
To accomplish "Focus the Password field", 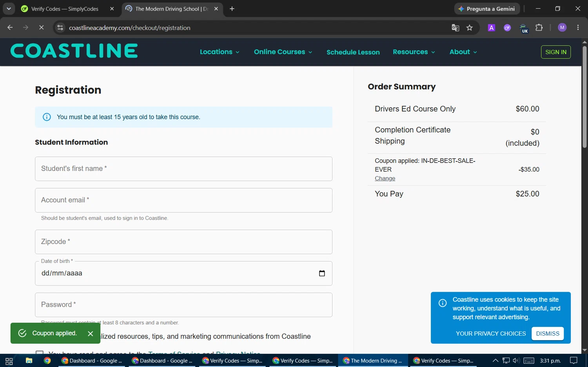I will click(x=183, y=305).
